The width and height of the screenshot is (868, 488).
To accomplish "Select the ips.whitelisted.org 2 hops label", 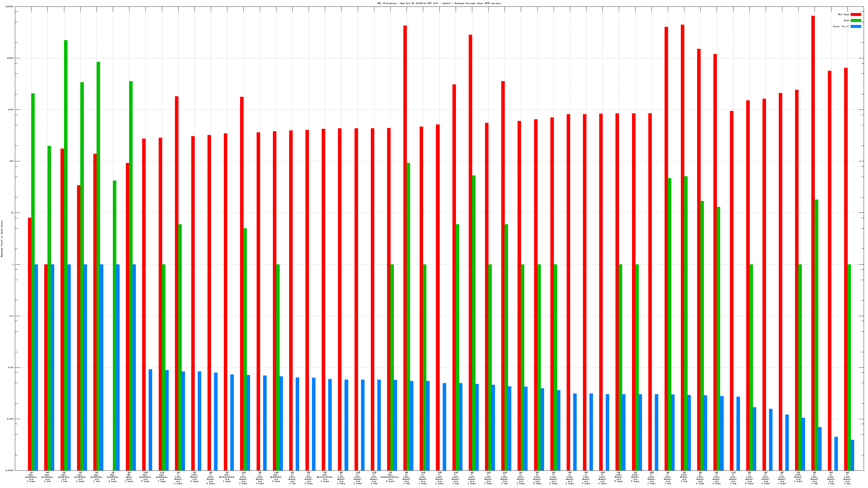I will click(325, 477).
